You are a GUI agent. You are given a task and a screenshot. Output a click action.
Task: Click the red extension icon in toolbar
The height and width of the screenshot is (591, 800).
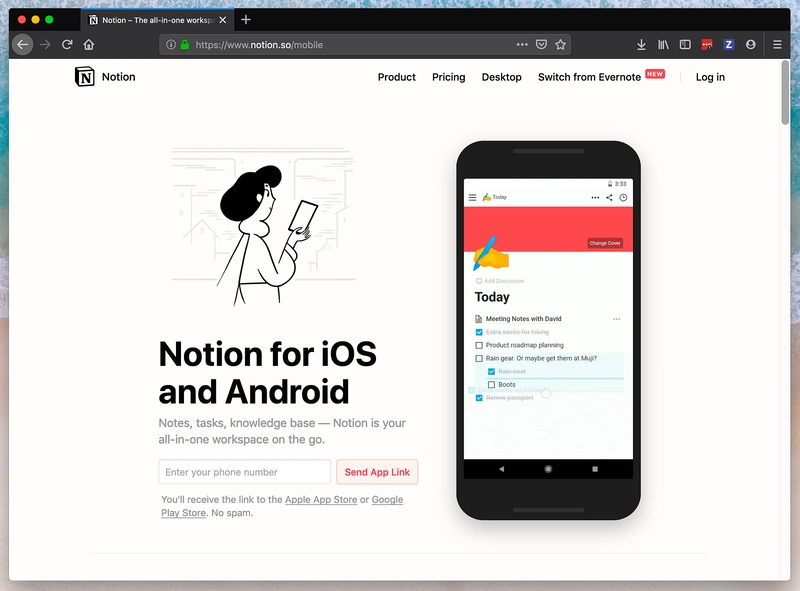[x=707, y=45]
